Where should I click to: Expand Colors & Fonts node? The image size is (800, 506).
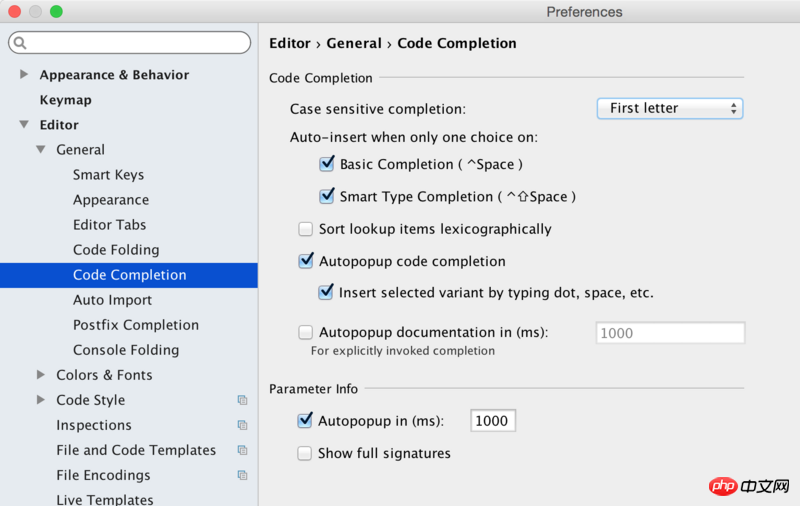[x=41, y=375]
